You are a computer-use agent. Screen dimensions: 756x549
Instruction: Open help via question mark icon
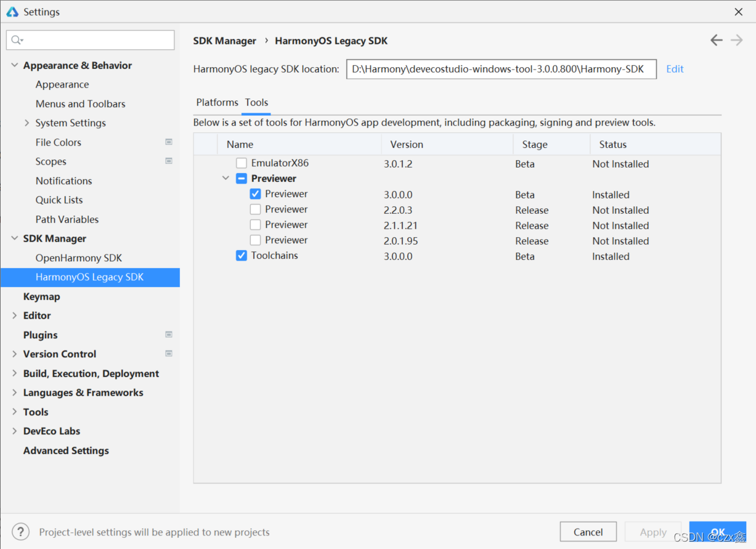pyautogui.click(x=20, y=532)
